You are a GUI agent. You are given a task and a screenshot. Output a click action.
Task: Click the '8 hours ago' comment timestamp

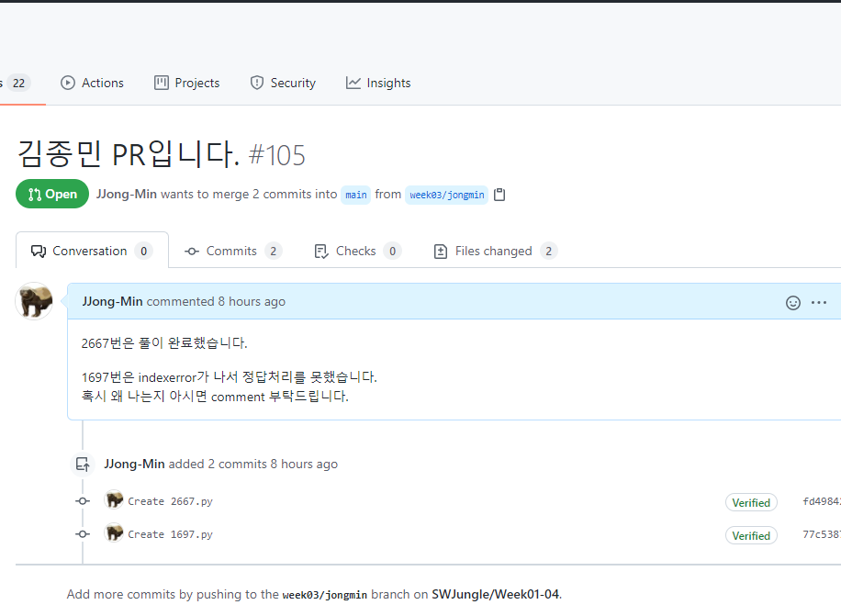click(x=252, y=301)
